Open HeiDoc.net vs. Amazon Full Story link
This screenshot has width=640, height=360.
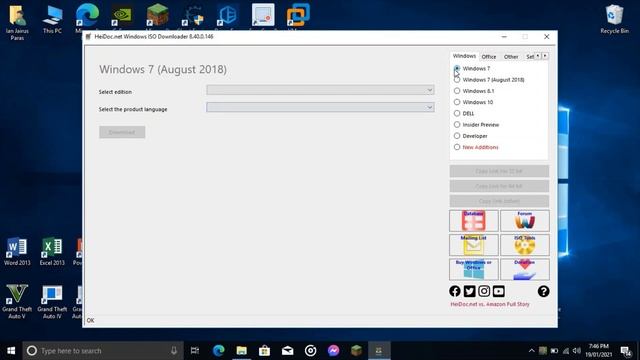point(490,304)
